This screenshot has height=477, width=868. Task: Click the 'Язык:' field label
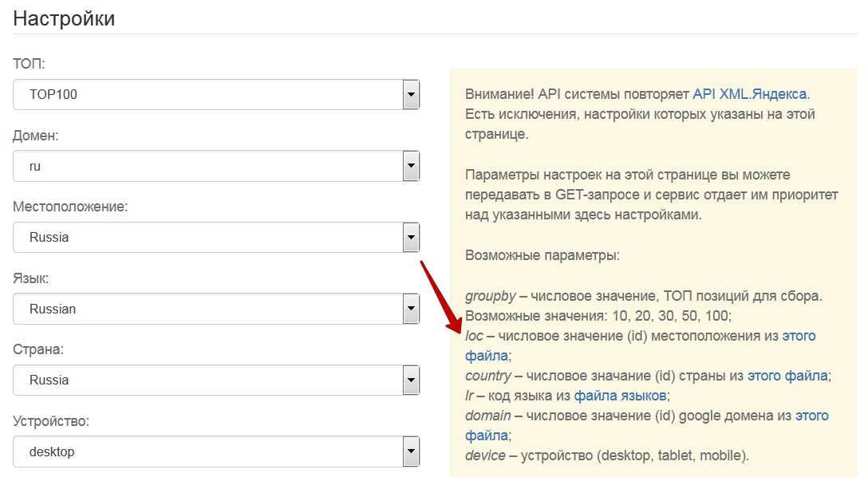31,278
